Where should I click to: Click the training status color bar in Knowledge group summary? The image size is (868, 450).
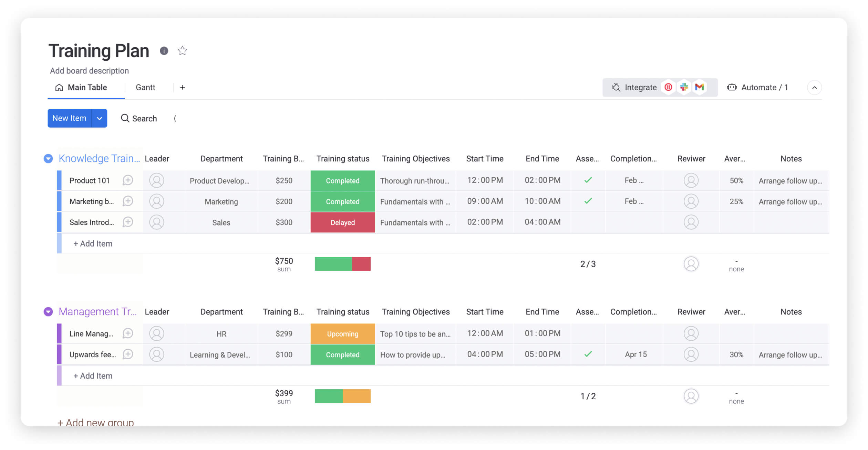[x=342, y=262]
